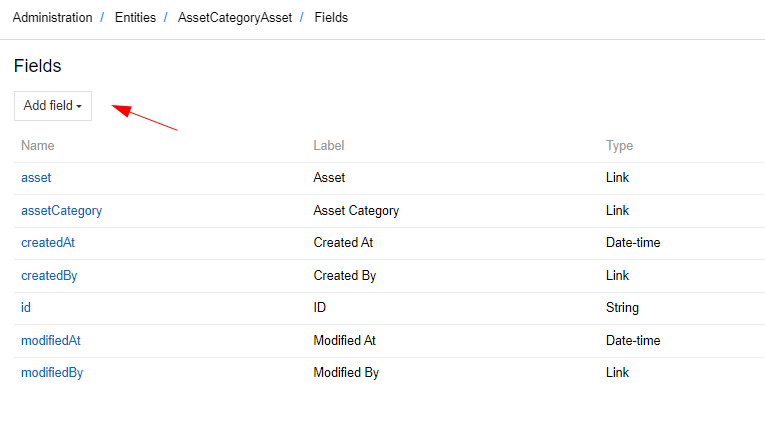Click the Label column header
This screenshot has height=448, width=765.
[329, 145]
